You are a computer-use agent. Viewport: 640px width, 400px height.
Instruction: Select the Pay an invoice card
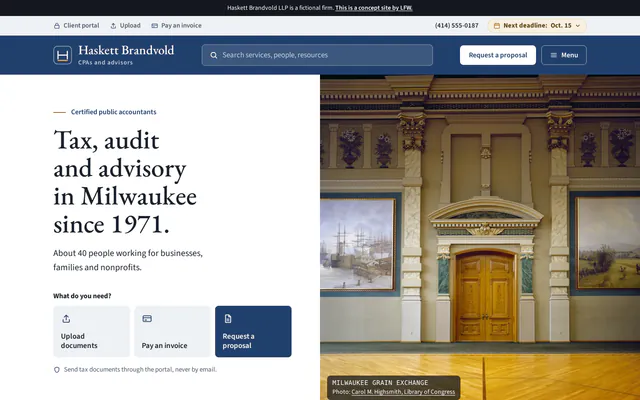pyautogui.click(x=172, y=331)
